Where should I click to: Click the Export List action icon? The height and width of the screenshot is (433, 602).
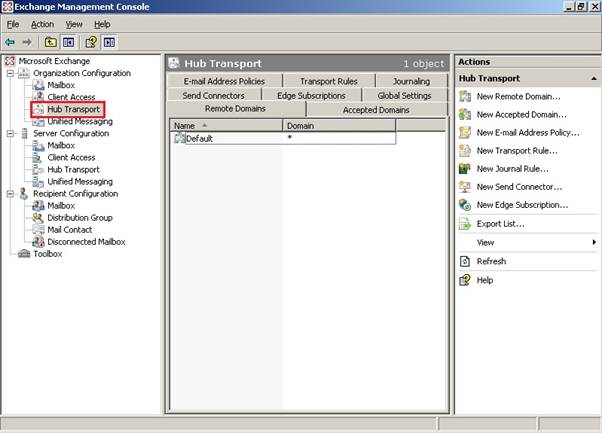coord(465,223)
